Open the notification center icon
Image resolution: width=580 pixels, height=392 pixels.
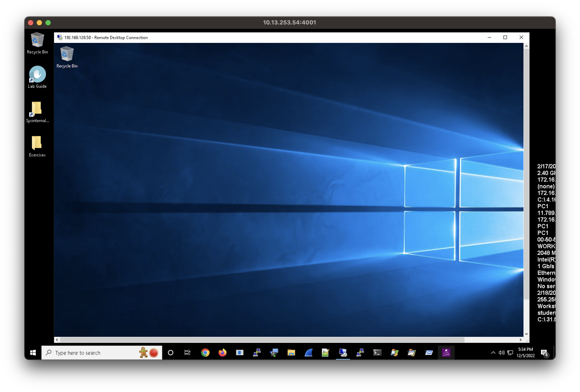point(544,353)
